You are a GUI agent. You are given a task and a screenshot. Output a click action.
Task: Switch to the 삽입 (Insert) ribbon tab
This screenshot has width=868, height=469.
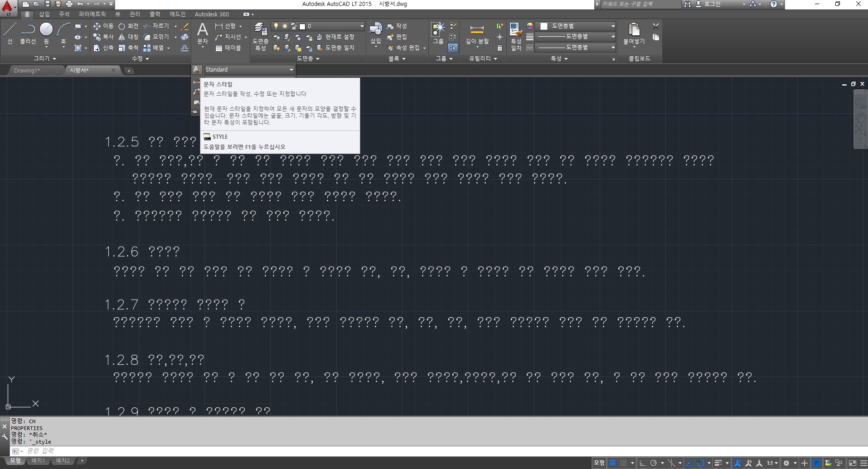(44, 15)
